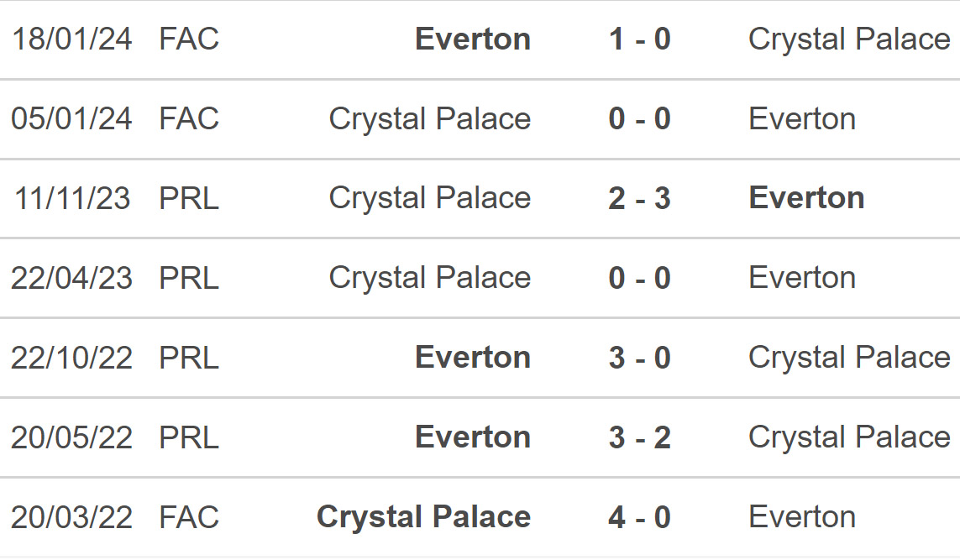Click Everton in the 18/01/24 FAC row

pos(473,39)
